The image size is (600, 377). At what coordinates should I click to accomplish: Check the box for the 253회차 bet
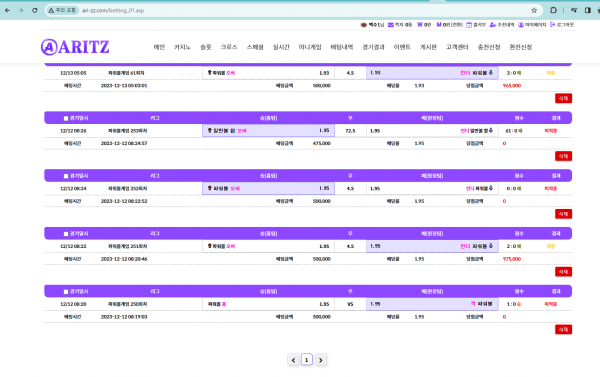[66, 118]
